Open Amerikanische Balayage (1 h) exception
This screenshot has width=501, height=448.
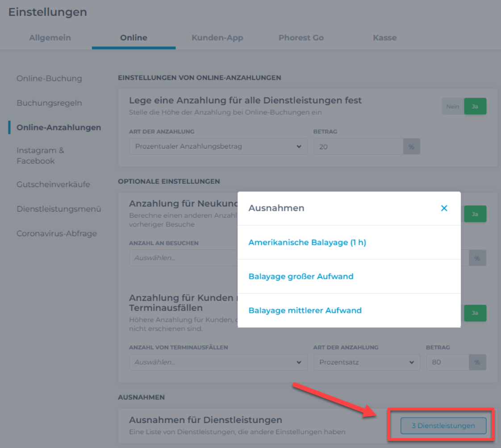point(307,242)
